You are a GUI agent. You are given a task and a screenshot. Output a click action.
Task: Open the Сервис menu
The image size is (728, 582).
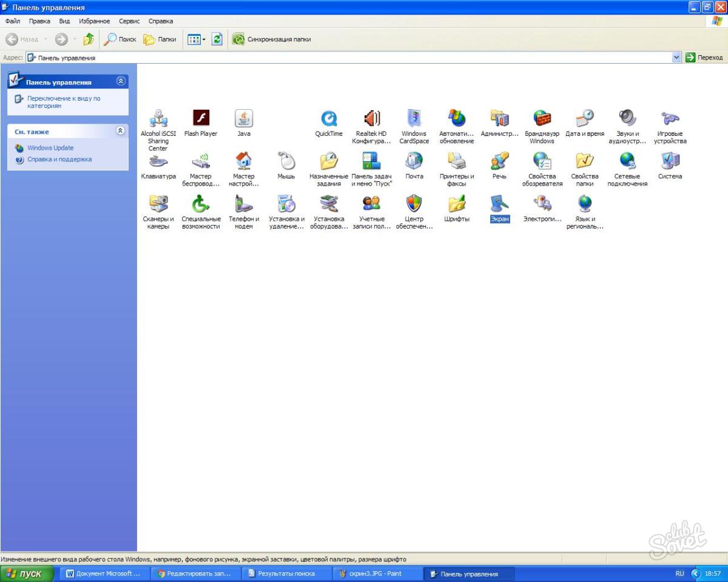point(129,21)
